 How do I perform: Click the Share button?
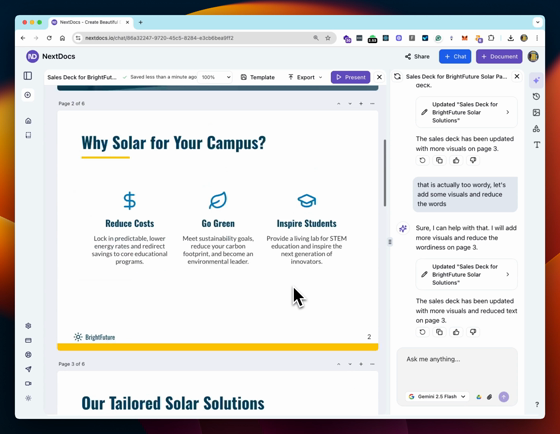(417, 56)
